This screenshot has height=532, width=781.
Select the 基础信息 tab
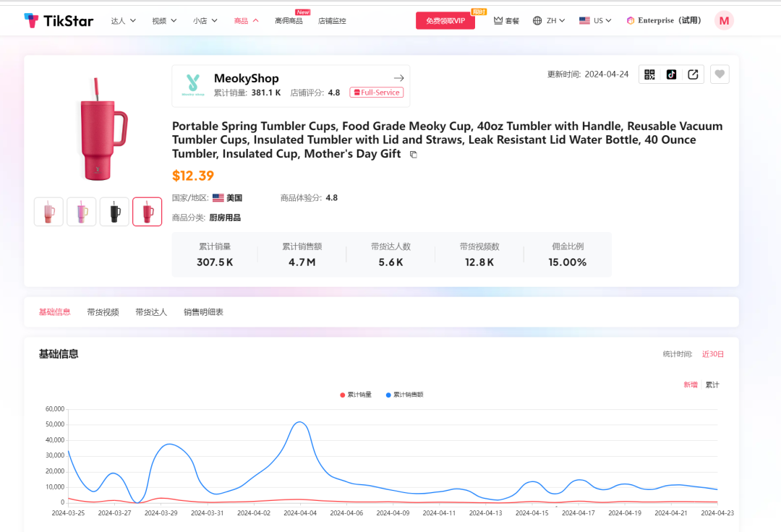[x=55, y=312]
